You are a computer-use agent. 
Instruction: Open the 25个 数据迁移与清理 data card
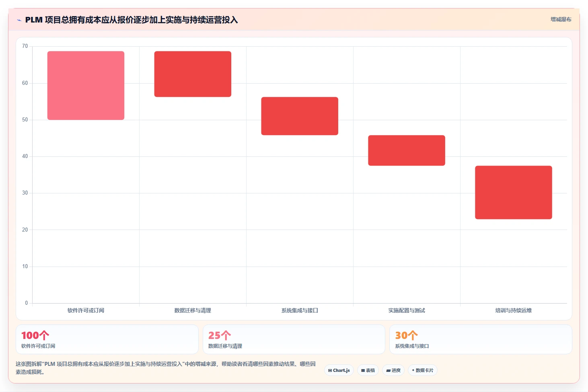point(294,339)
